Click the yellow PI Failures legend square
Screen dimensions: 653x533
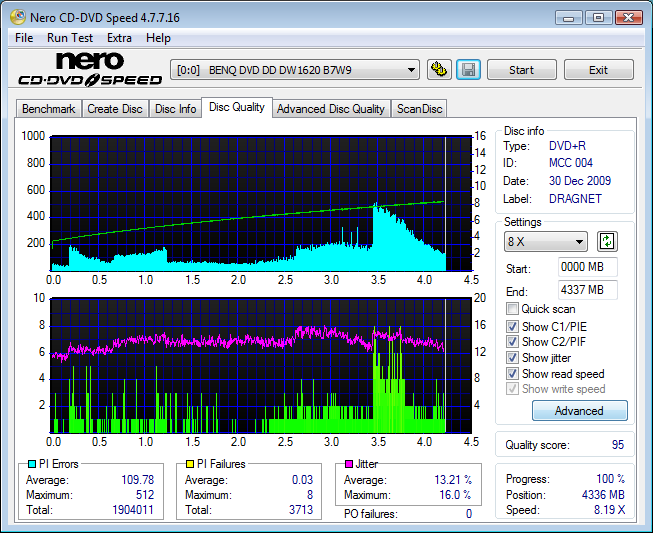(191, 464)
